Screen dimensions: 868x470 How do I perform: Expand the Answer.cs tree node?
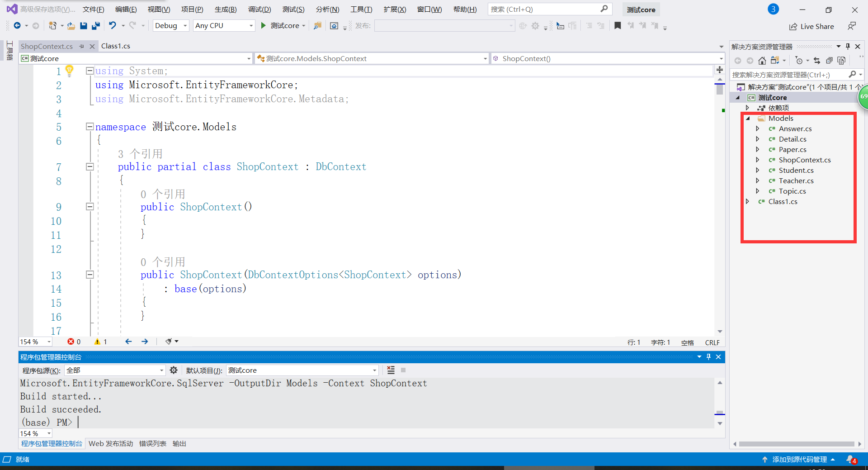point(758,128)
